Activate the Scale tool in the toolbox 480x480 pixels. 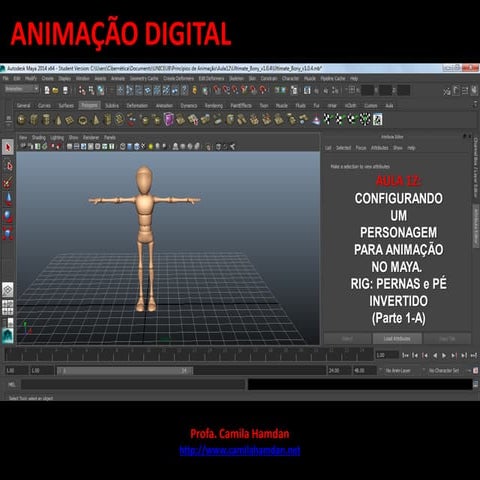click(x=8, y=233)
